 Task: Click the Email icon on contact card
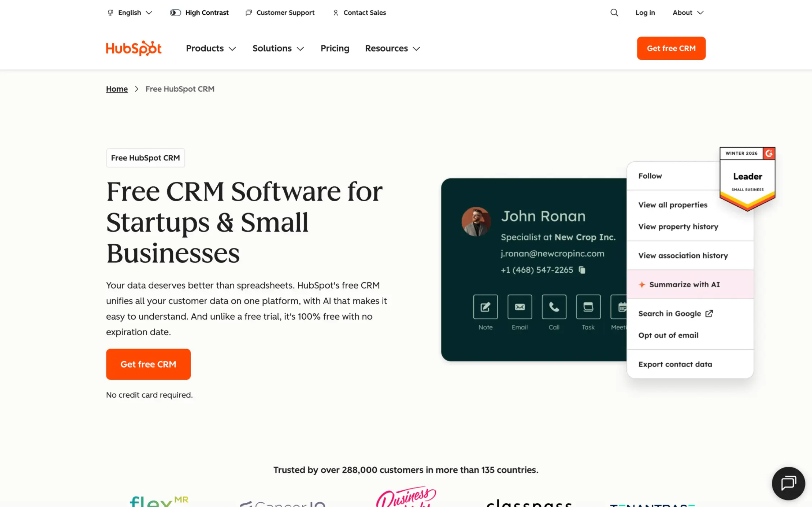click(x=520, y=307)
